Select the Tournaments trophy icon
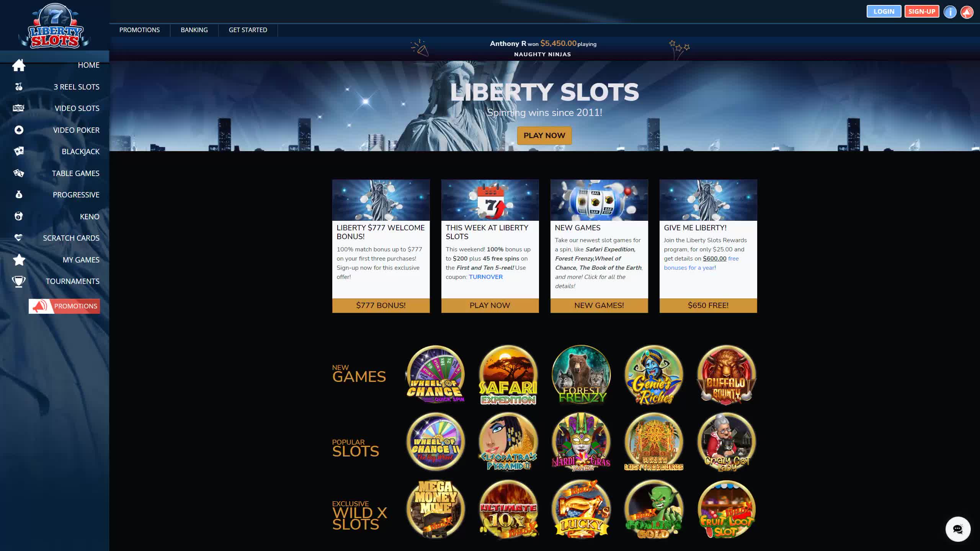980x551 pixels. click(18, 281)
